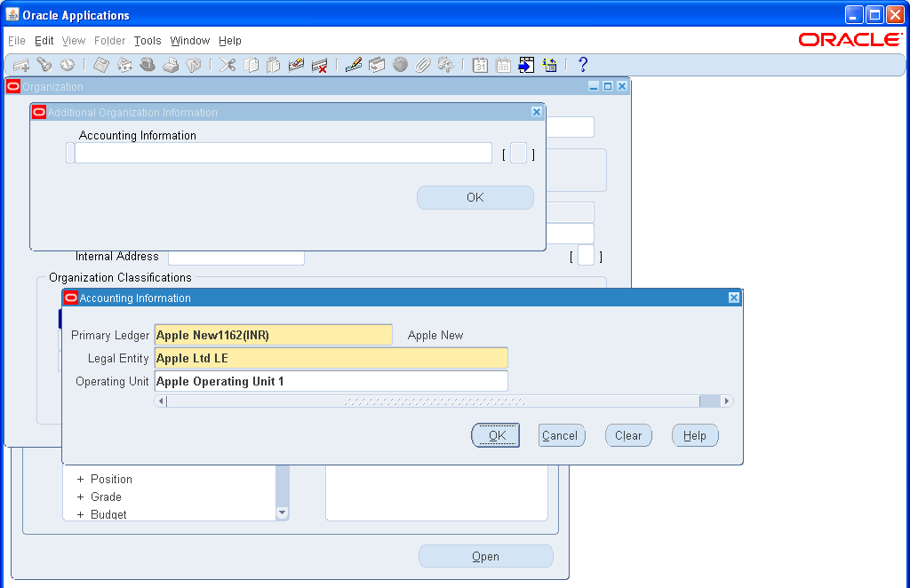Click the Paste toolbar icon

274,64
